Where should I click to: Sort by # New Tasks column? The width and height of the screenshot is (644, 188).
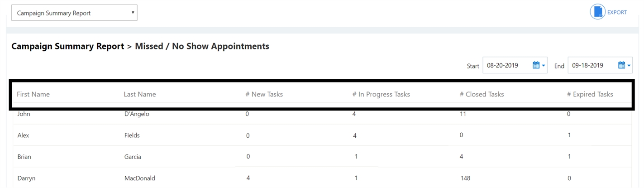coord(264,94)
